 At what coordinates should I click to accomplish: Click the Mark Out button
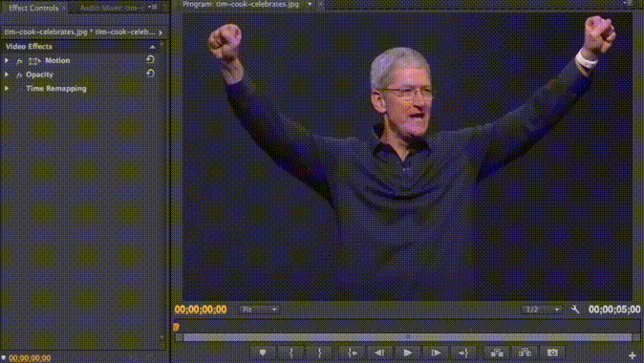(x=319, y=352)
